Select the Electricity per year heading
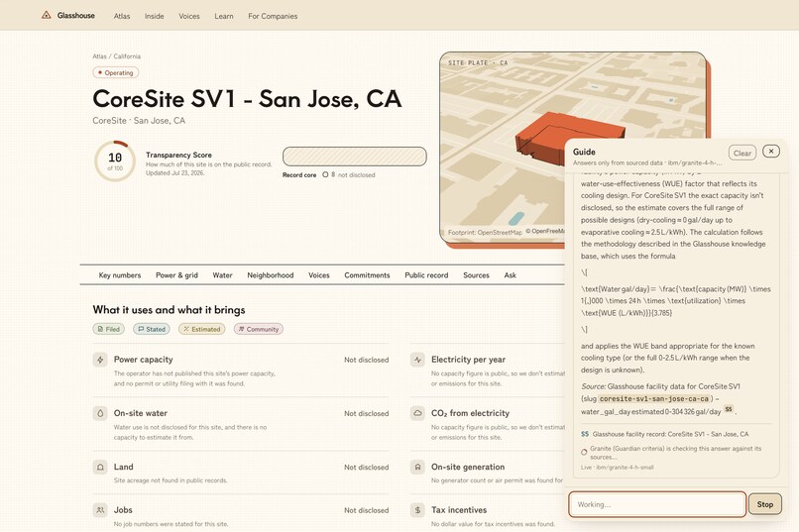Screen dimensions: 799x532 pyautogui.click(x=468, y=360)
